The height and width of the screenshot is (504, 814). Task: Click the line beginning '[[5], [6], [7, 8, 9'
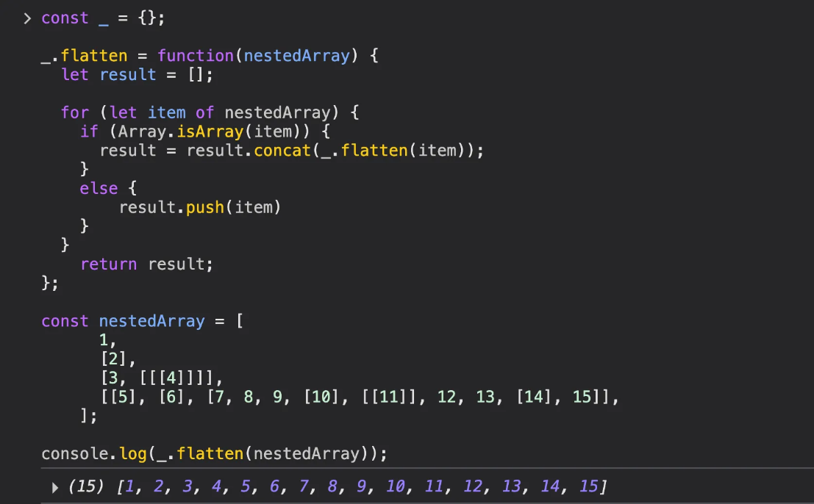(360, 397)
